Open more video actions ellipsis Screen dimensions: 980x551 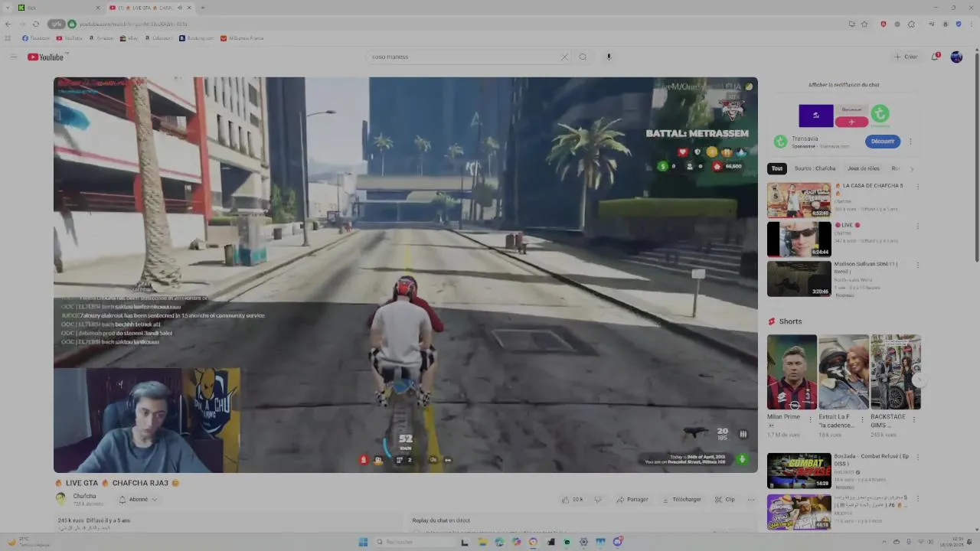coord(751,499)
